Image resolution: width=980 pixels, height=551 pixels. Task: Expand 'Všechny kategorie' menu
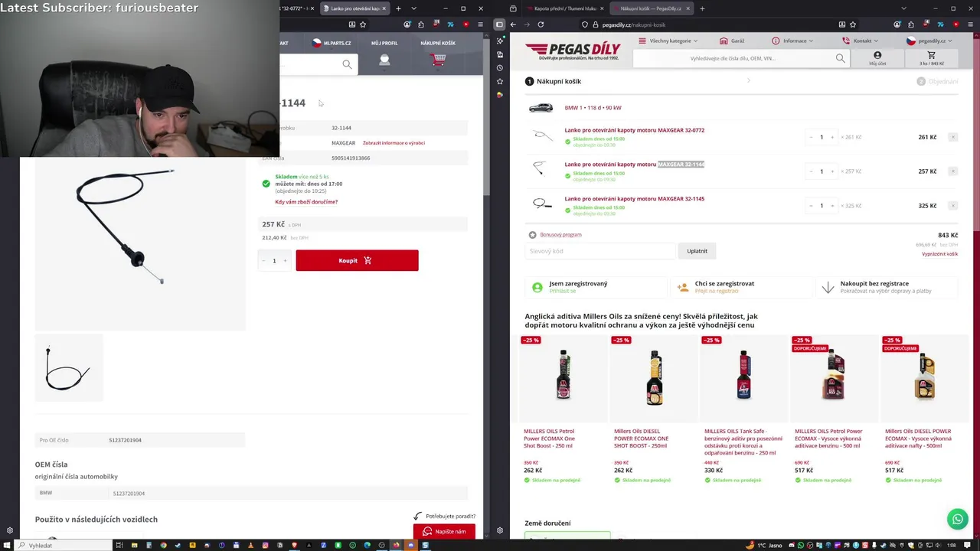click(x=668, y=41)
